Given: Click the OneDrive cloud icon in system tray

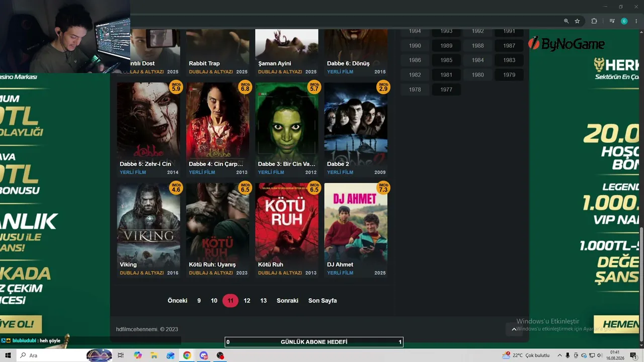Looking at the screenshot, I should click(584, 355).
